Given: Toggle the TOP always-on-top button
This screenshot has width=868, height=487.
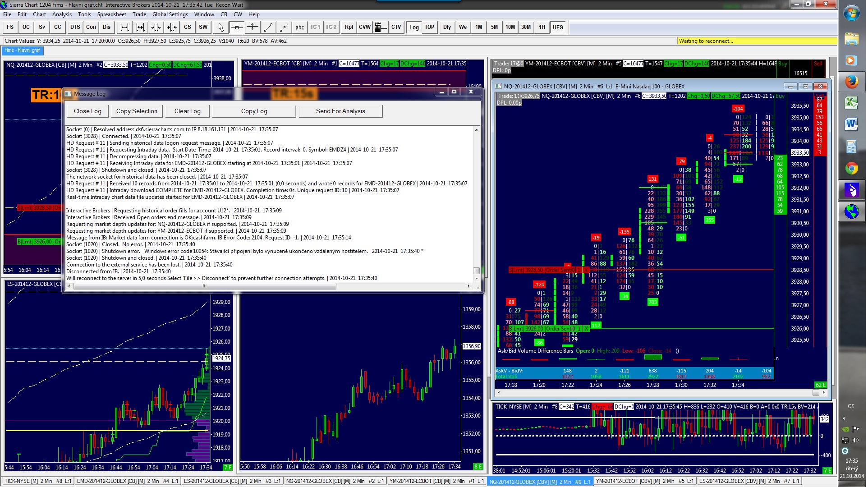Looking at the screenshot, I should (429, 27).
